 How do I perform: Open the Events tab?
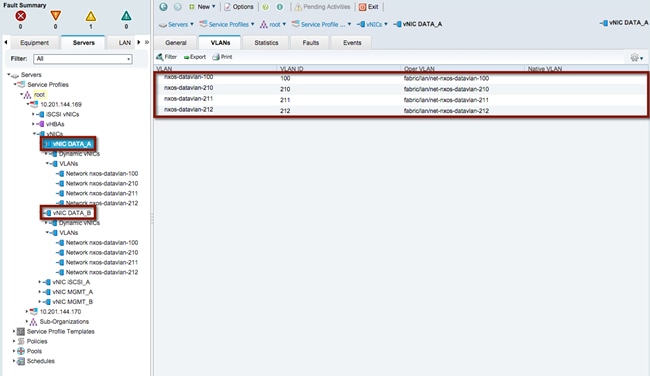coord(352,43)
